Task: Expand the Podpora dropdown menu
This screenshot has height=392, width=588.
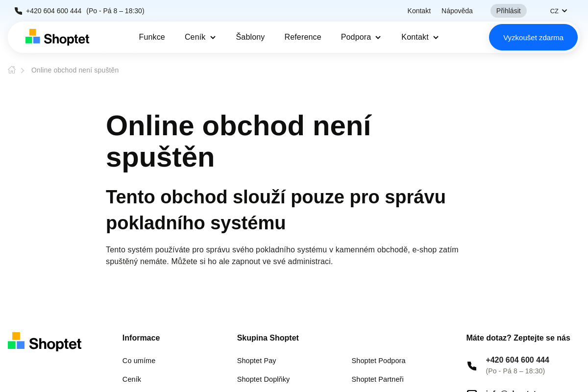Action: 361,37
